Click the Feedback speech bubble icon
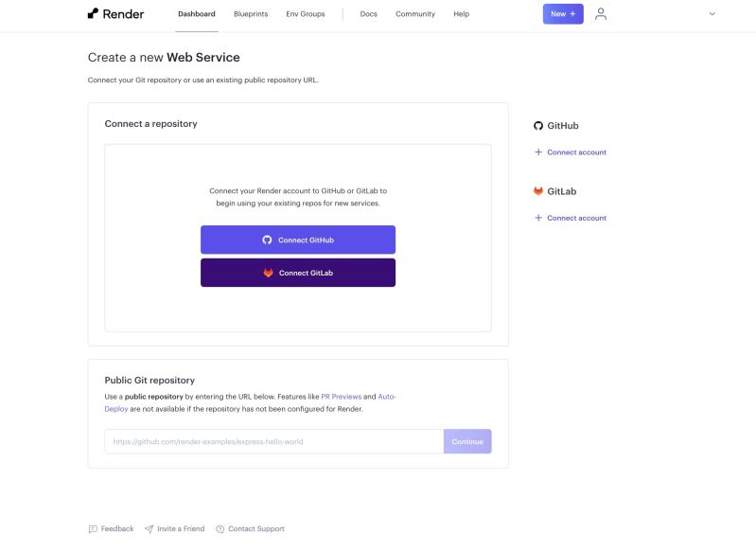This screenshot has width=756, height=551. (x=93, y=529)
